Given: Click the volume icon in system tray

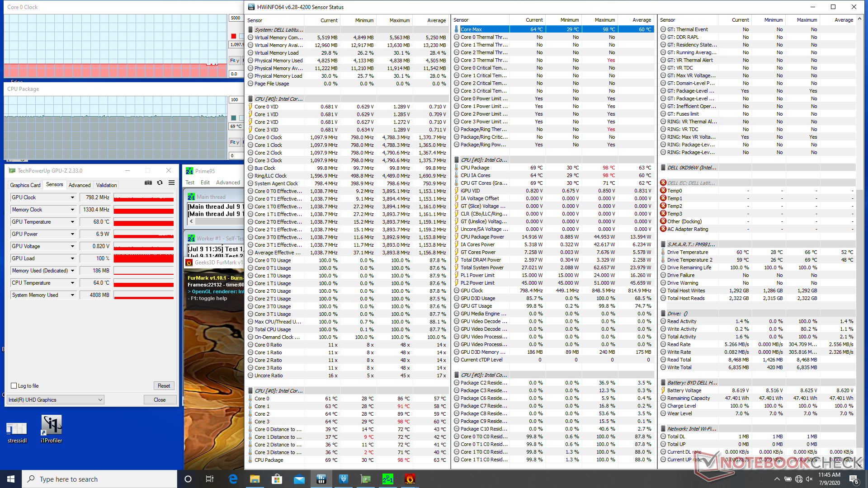Looking at the screenshot, I should point(809,479).
